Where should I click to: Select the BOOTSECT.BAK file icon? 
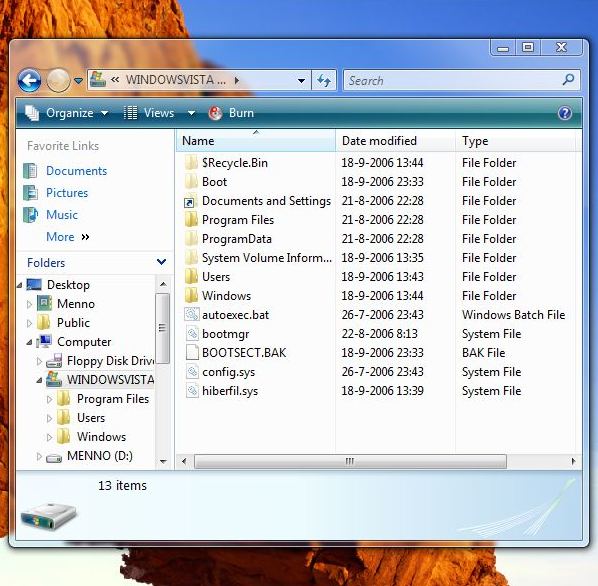pos(192,353)
